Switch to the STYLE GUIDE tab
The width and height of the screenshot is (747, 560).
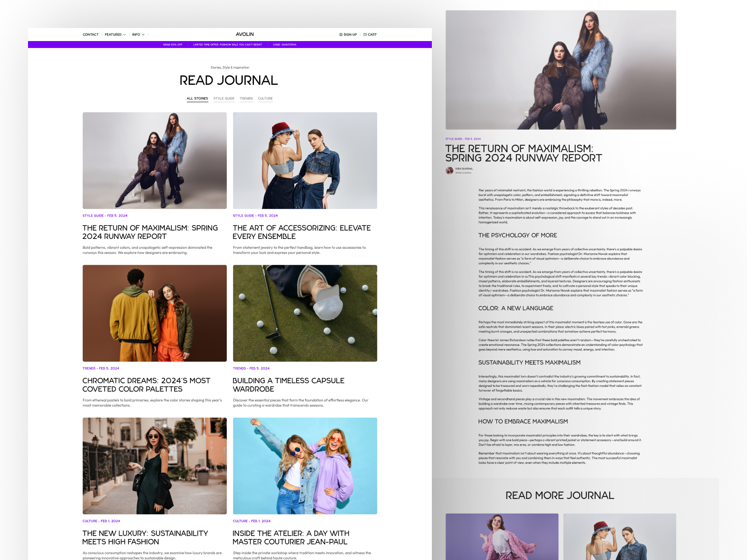coord(224,98)
